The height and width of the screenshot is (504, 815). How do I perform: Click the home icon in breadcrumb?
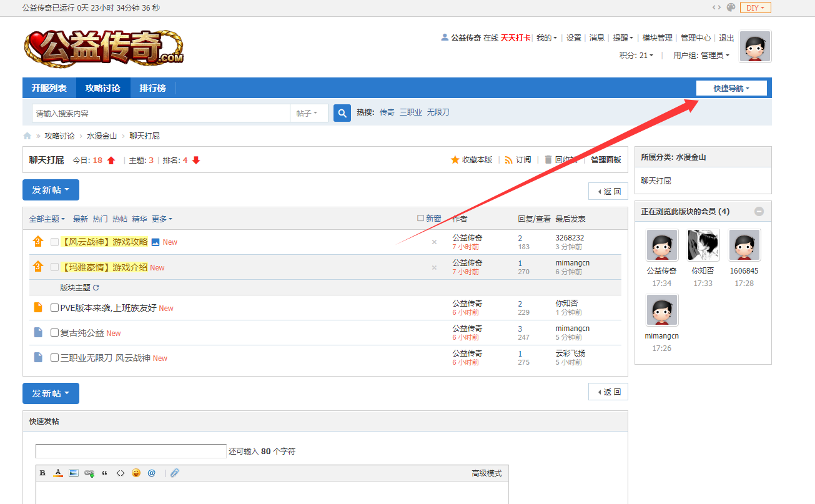27,136
